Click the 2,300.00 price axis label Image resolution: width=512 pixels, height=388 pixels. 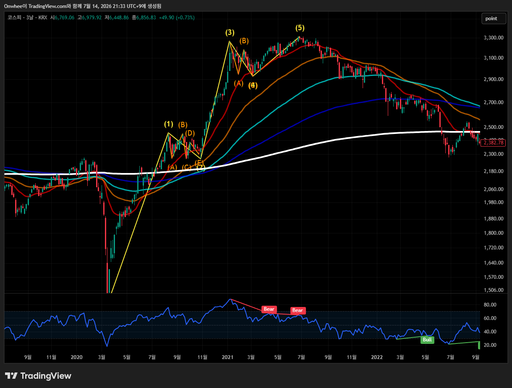pos(494,154)
